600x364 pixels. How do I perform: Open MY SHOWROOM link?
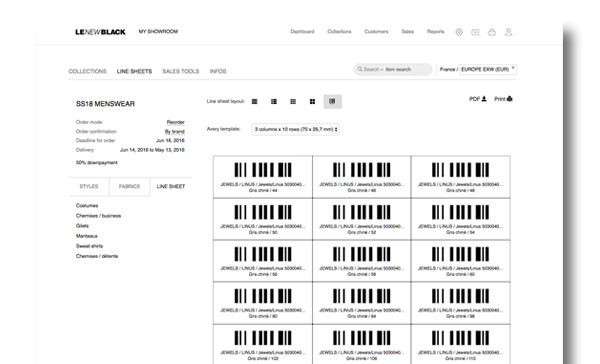click(x=158, y=32)
